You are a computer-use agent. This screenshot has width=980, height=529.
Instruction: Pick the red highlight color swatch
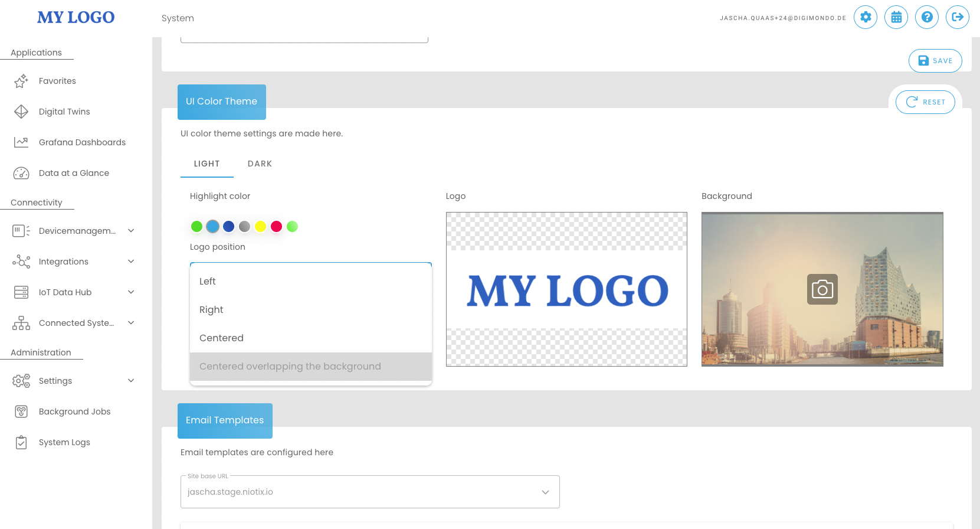pos(276,226)
